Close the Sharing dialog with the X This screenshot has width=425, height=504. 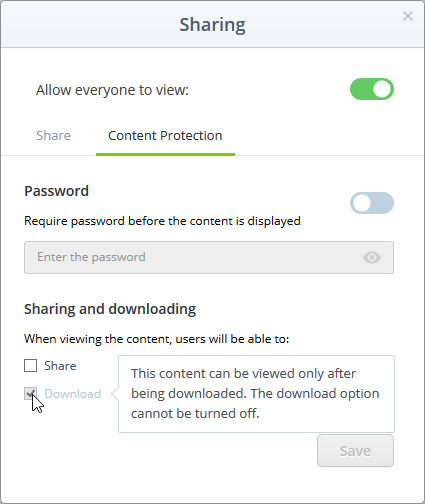[408, 16]
